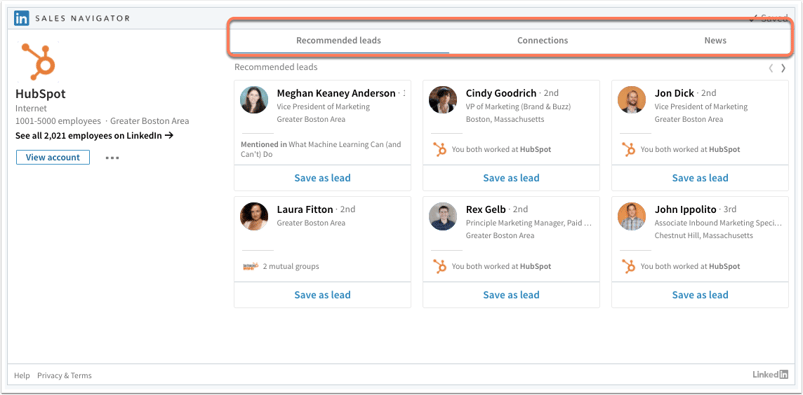Go to next recommended leads page arrow
This screenshot has height=395, width=803.
pyautogui.click(x=783, y=68)
